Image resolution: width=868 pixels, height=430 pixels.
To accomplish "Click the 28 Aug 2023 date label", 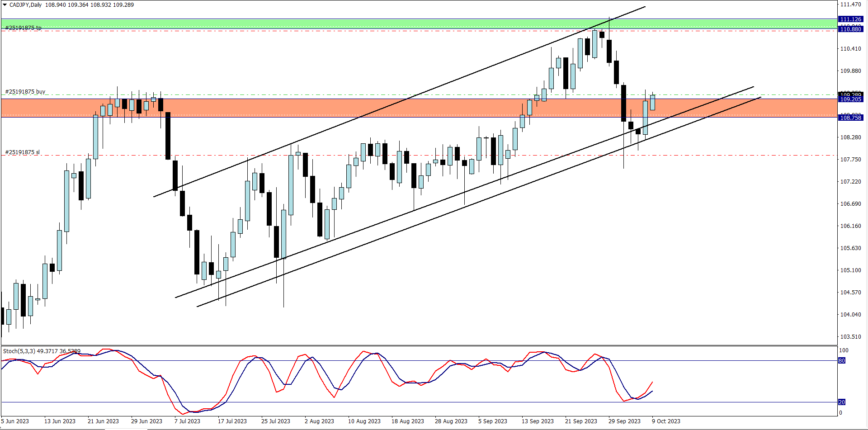I will pyautogui.click(x=451, y=421).
